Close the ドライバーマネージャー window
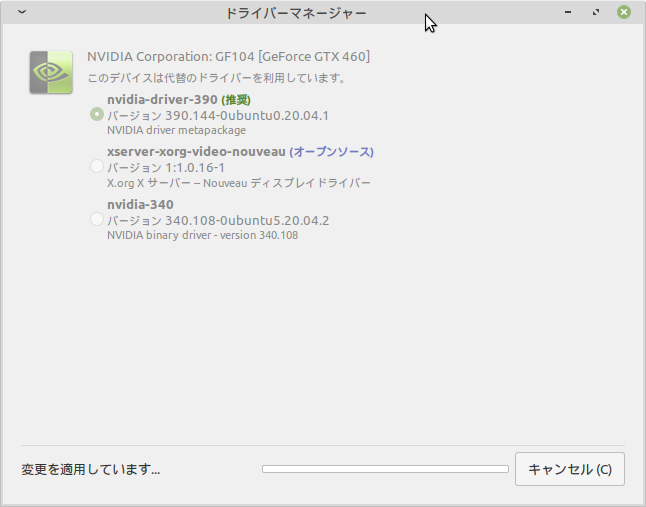 point(624,12)
